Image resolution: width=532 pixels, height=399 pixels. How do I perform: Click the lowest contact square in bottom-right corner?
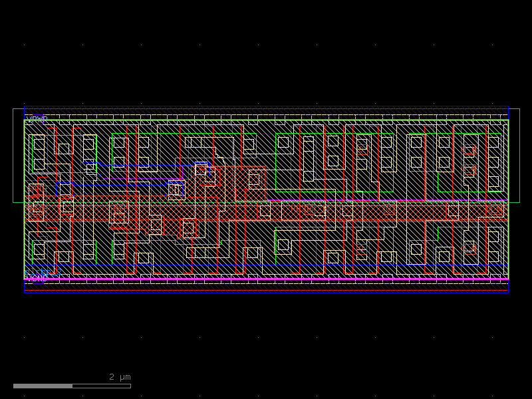[x=493, y=256]
